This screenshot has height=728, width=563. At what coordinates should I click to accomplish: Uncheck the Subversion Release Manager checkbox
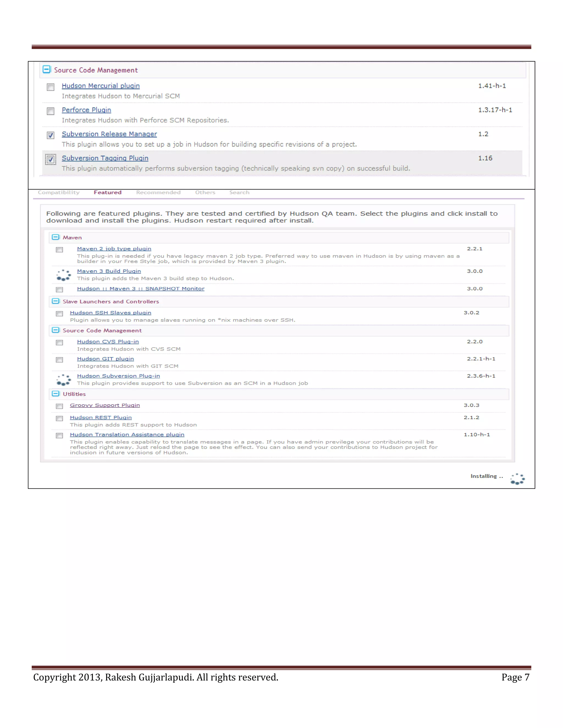point(51,135)
